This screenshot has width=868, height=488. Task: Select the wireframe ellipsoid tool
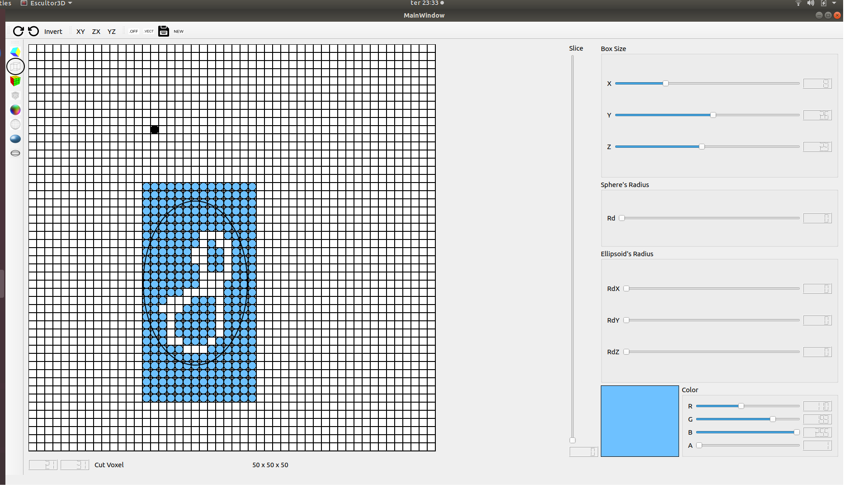15,153
